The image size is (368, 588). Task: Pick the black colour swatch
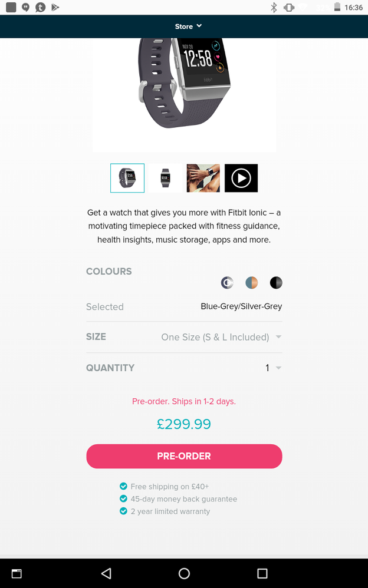(276, 282)
